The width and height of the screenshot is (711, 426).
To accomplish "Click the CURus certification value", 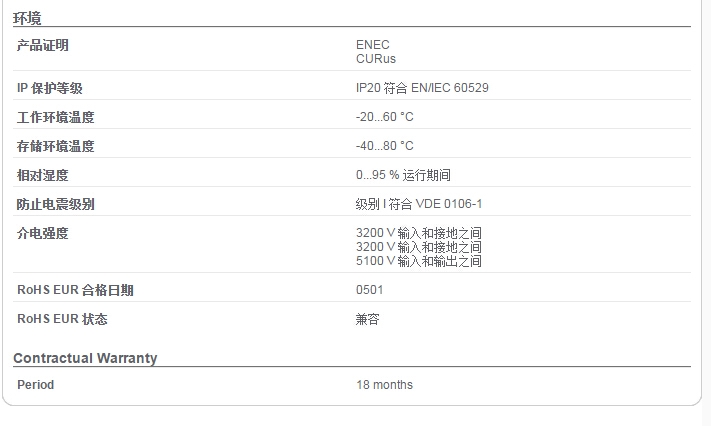I will point(375,59).
